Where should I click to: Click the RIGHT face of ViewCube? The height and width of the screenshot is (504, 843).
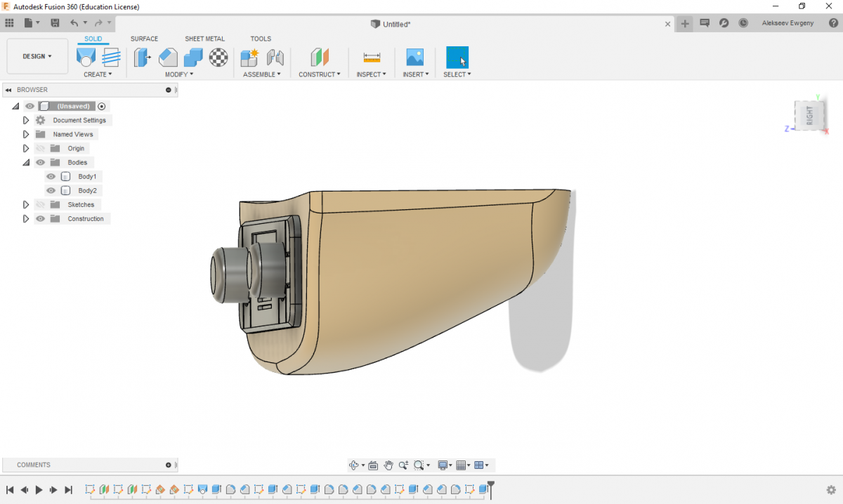click(x=810, y=114)
